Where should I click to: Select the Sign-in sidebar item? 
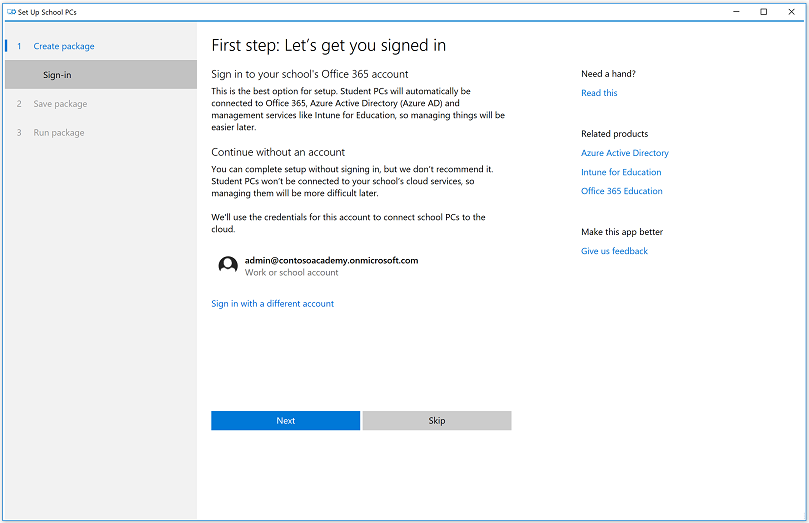[x=101, y=75]
